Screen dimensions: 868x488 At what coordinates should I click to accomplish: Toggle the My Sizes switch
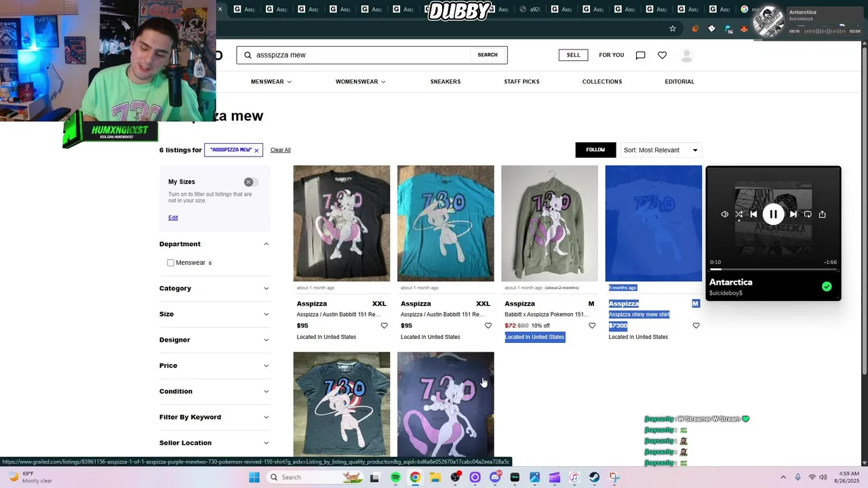[x=251, y=182]
